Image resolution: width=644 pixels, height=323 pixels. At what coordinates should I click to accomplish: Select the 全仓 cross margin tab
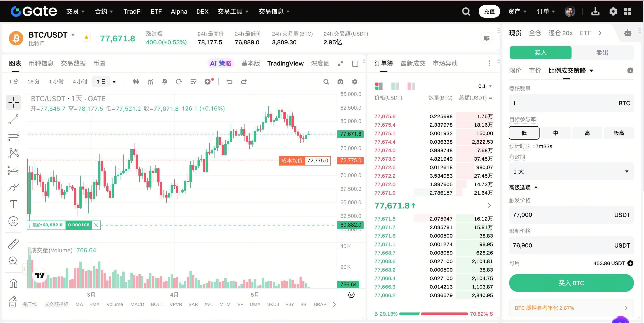click(x=535, y=33)
